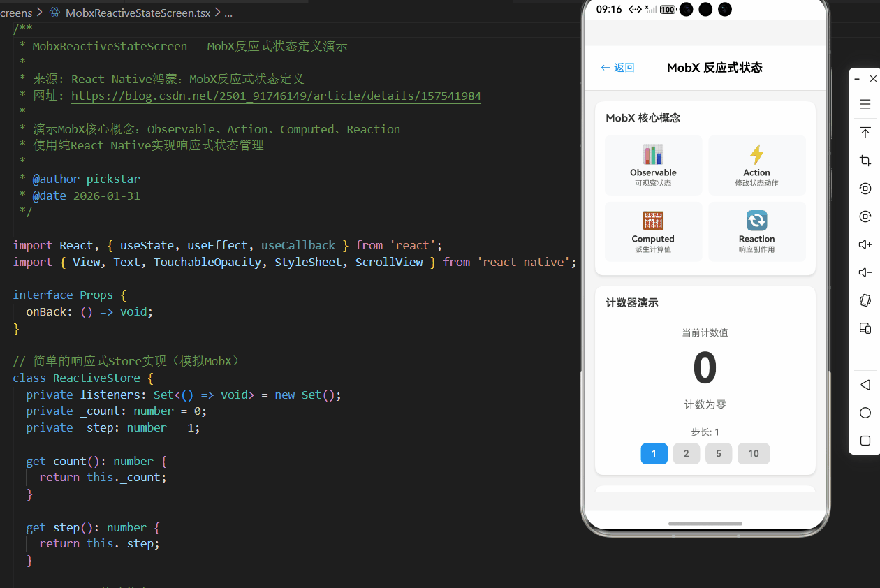Click the 'class ReactiveStore {' code line
880x588 pixels.
(x=82, y=378)
